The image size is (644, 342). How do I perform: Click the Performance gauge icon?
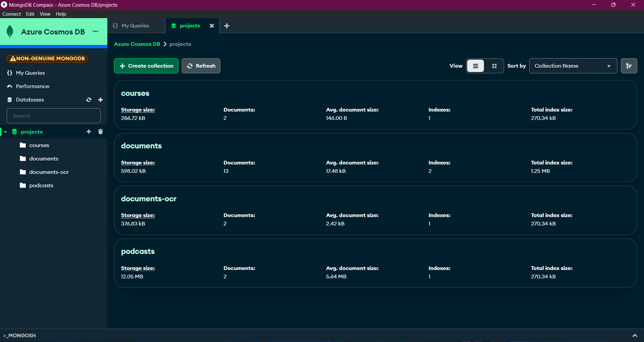[10, 86]
